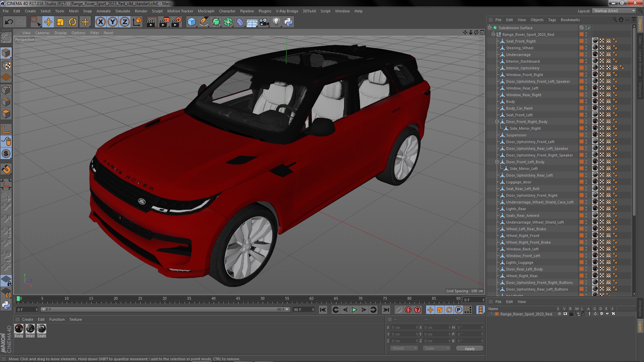The height and width of the screenshot is (362, 644).
Task: Toggle X axis lock
Action: (x=100, y=22)
